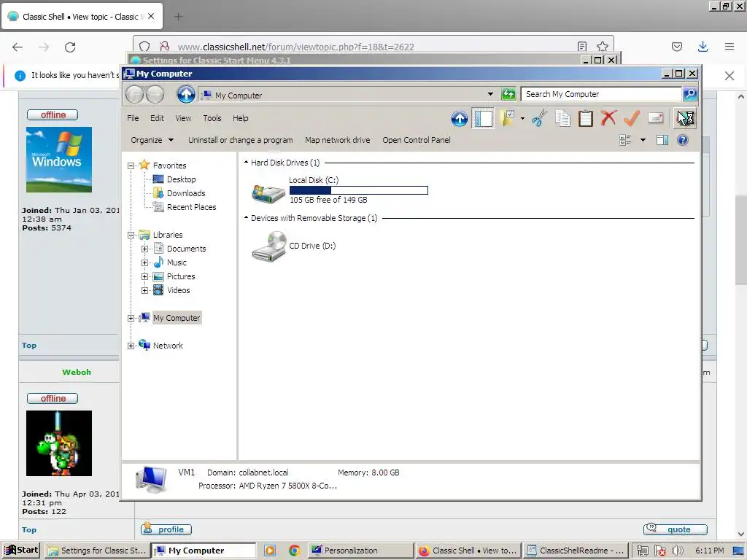
Task: Open the File menu
Action: (x=133, y=118)
